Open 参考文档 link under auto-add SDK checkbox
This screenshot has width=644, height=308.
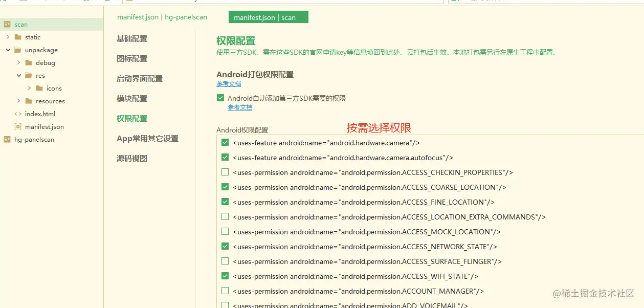coord(240,107)
